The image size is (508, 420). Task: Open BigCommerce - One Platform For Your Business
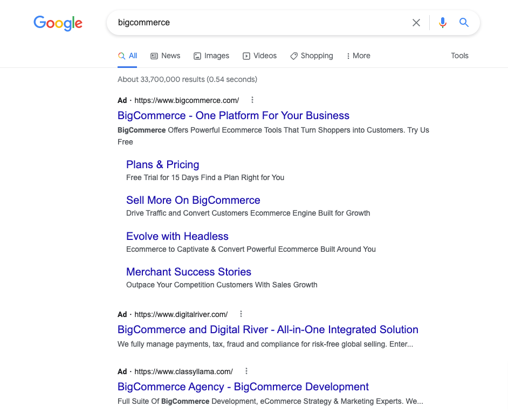(234, 115)
